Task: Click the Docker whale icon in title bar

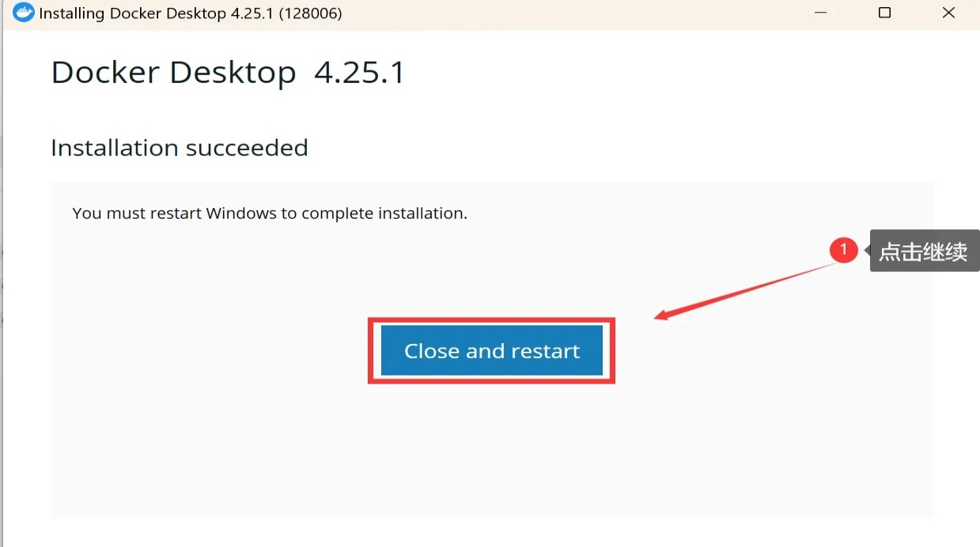Action: point(24,13)
